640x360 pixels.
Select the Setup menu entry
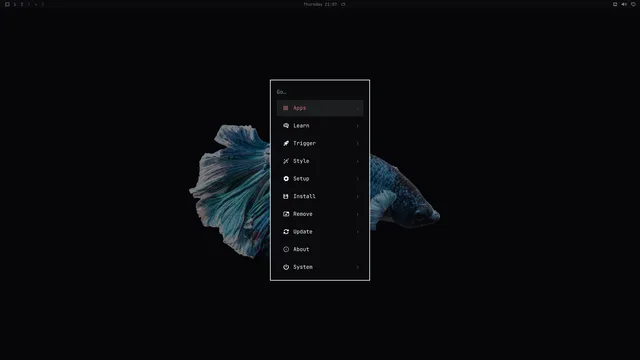[320, 179]
